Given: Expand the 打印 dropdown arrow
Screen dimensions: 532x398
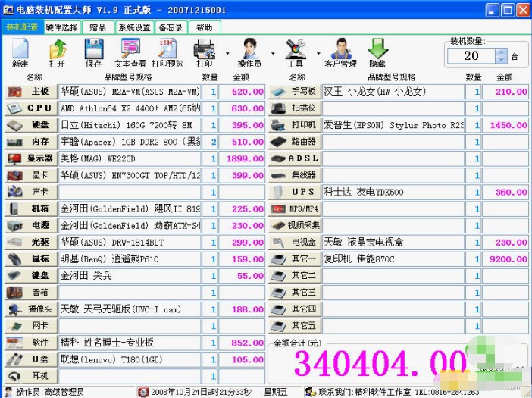Looking at the screenshot, I should pos(227,53).
